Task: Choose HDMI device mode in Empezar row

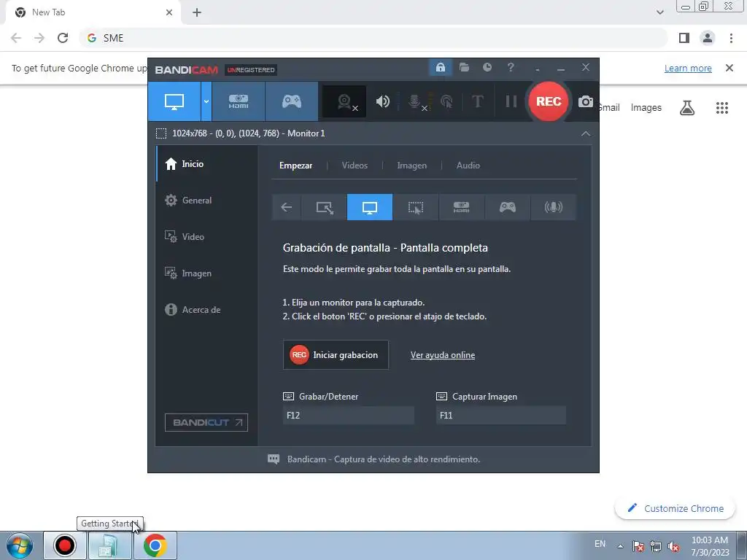Action: click(x=461, y=207)
